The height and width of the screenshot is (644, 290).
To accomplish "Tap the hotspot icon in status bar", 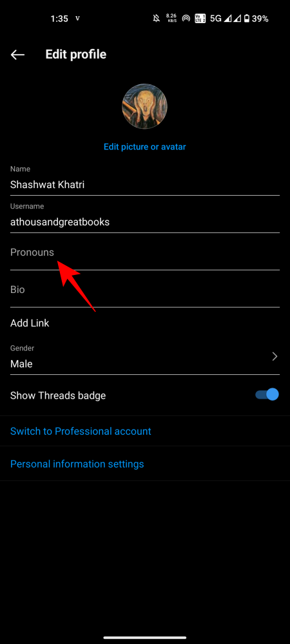I will point(186,19).
